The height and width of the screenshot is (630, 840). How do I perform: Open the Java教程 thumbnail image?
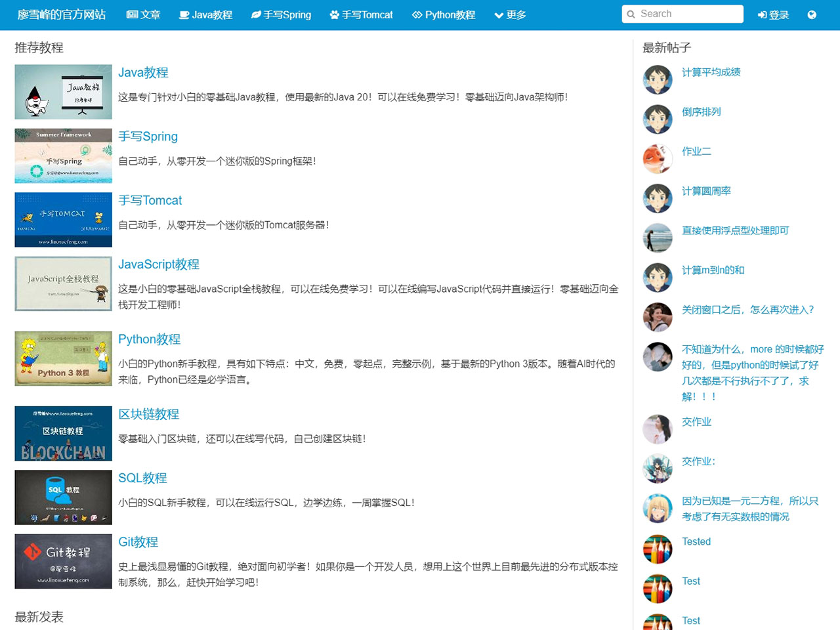63,92
